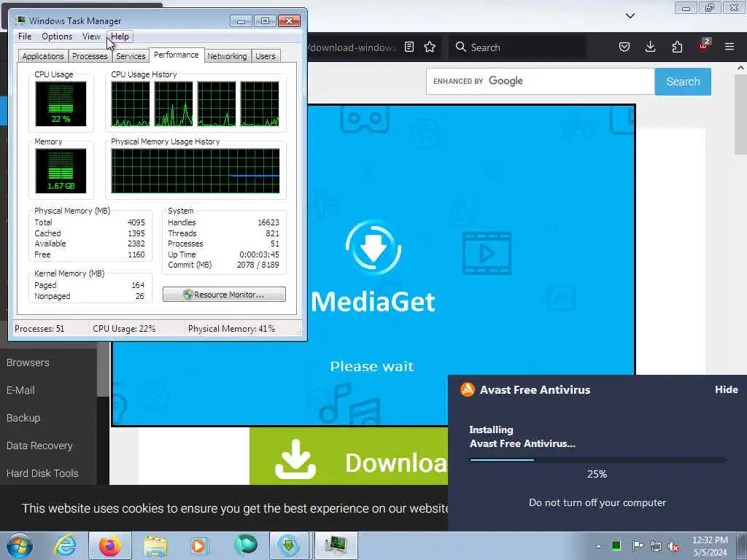Image resolution: width=747 pixels, height=560 pixels.
Task: Hide the Avast Free Antivirus installer popup
Action: [727, 389]
